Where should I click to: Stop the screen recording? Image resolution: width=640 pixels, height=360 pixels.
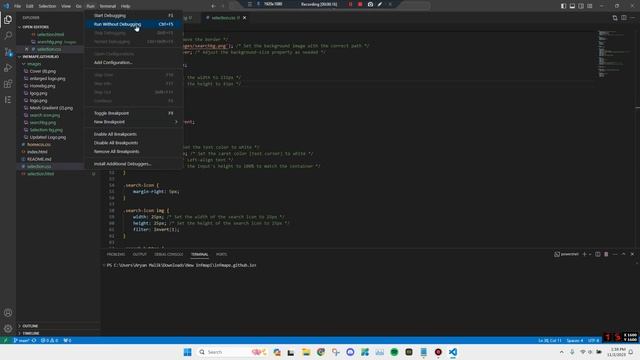click(360, 4)
